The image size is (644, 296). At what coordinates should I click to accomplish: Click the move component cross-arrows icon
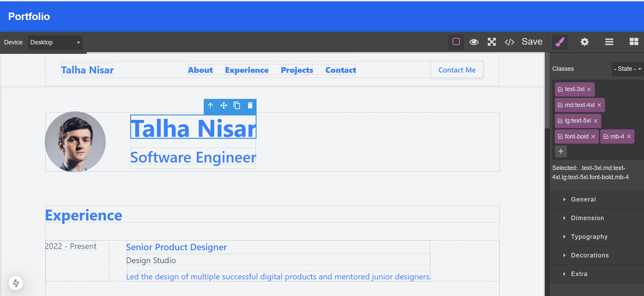(x=224, y=106)
